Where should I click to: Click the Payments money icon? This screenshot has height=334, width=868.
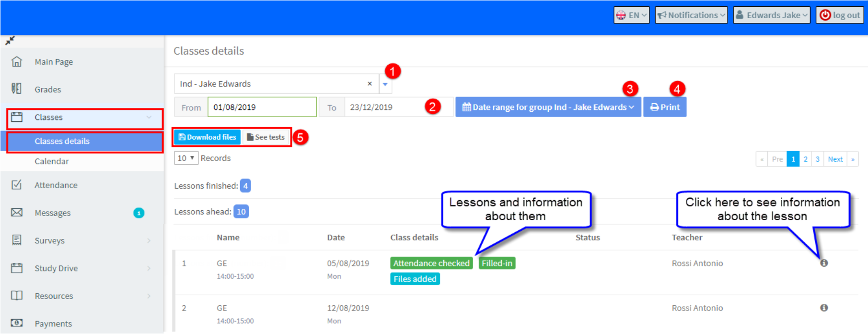click(17, 323)
